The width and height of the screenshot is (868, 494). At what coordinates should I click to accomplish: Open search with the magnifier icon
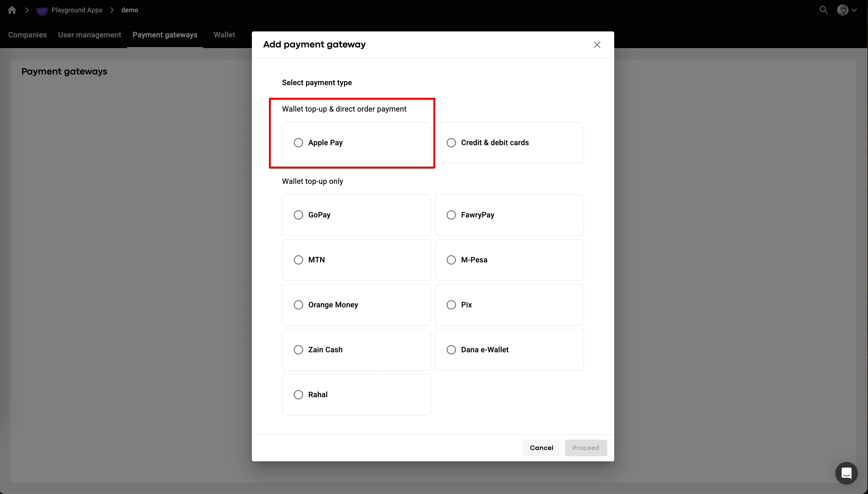click(823, 10)
